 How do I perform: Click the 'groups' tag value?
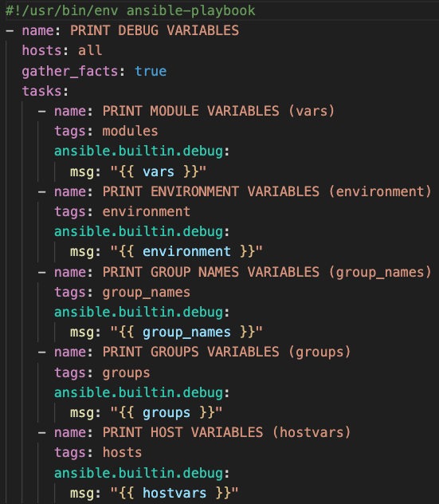[x=126, y=373]
